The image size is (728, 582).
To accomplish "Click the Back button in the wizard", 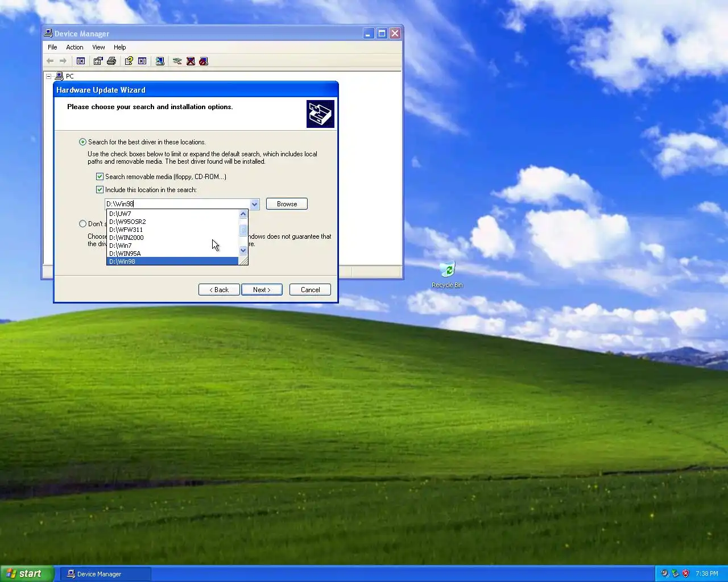I will pyautogui.click(x=219, y=290).
